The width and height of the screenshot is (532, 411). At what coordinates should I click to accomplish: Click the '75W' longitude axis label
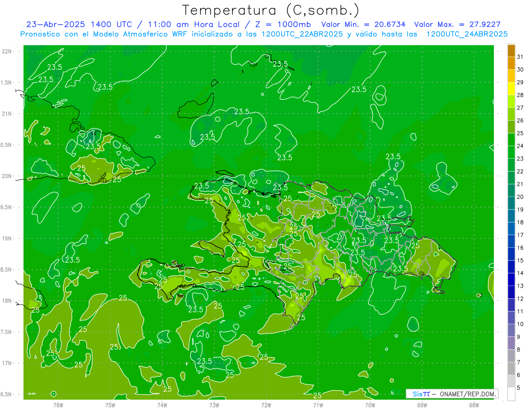(110, 404)
